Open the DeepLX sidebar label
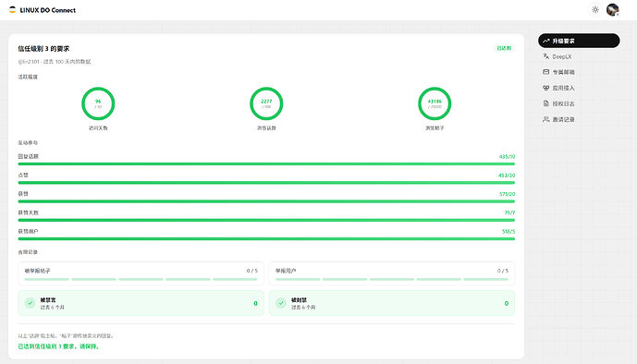 click(562, 56)
